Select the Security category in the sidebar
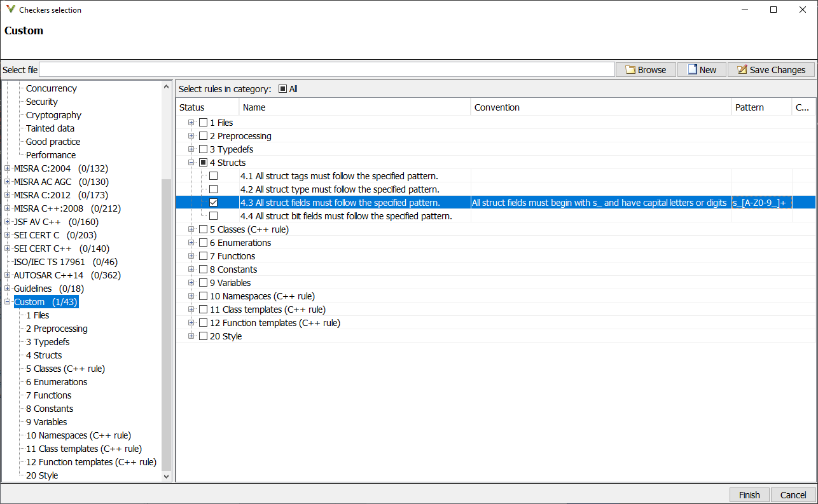 tap(41, 101)
